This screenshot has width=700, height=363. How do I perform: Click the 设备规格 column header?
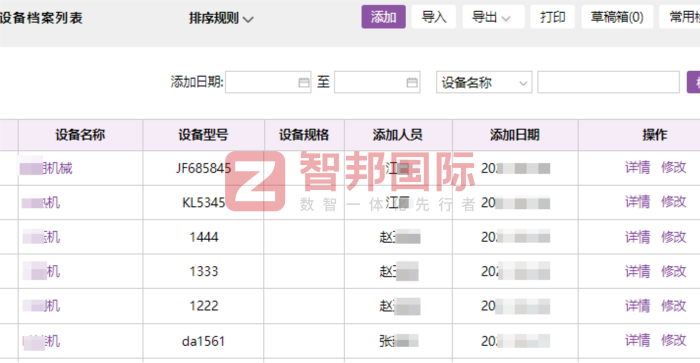304,135
